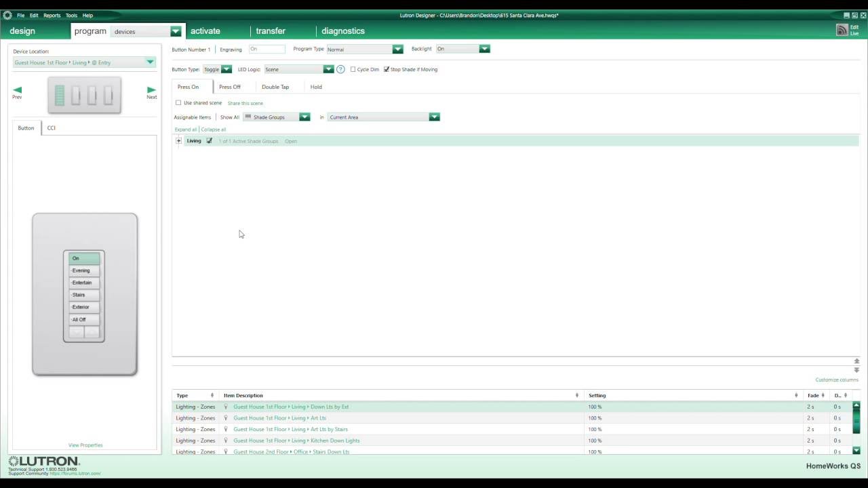The width and height of the screenshot is (868, 488).
Task: Switch to the transfer tab
Action: [x=271, y=31]
